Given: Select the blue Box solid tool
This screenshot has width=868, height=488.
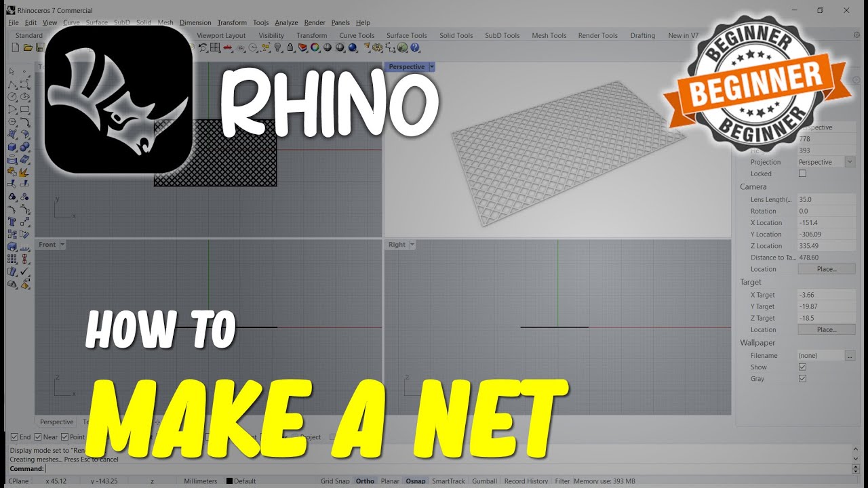Looking at the screenshot, I should pyautogui.click(x=12, y=146).
